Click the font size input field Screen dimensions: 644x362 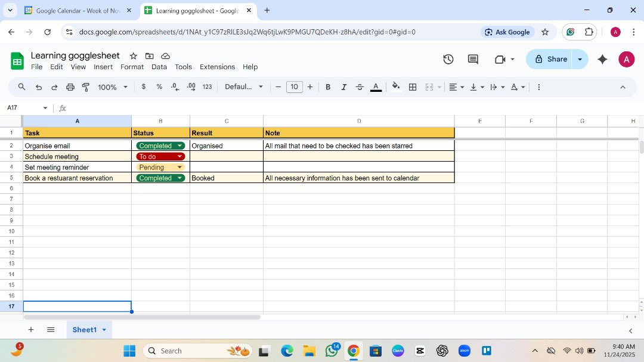(294, 86)
